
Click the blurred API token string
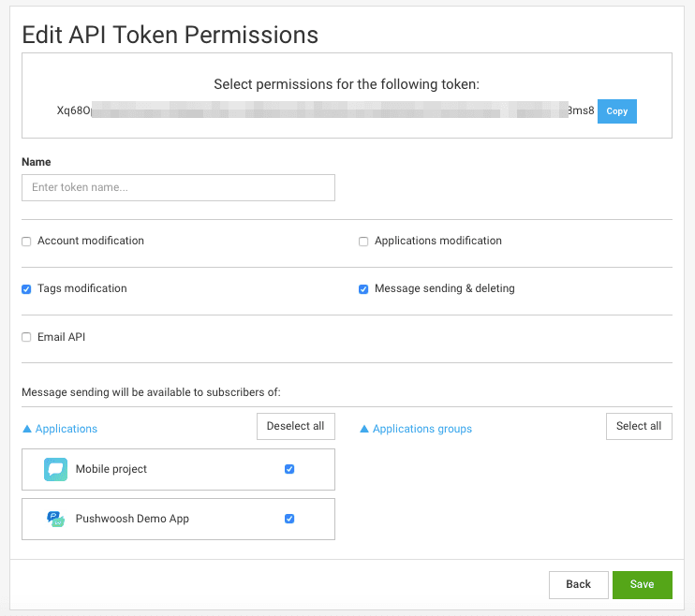click(x=325, y=110)
